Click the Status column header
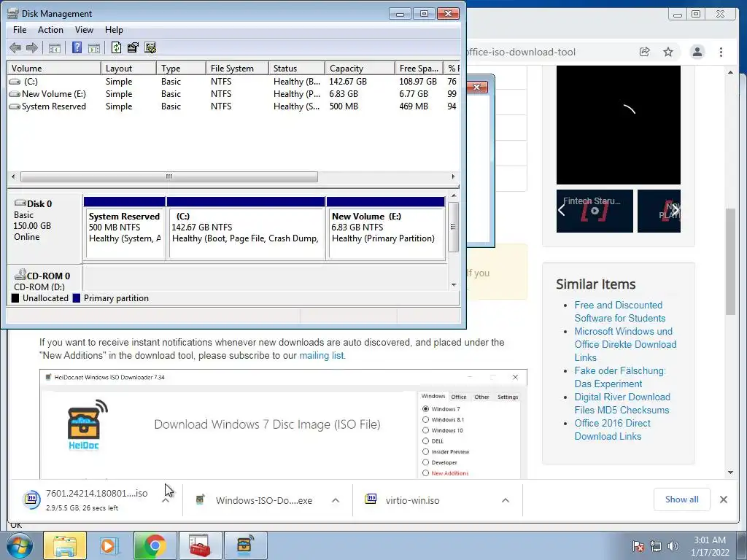Image resolution: width=747 pixels, height=560 pixels. tap(296, 68)
